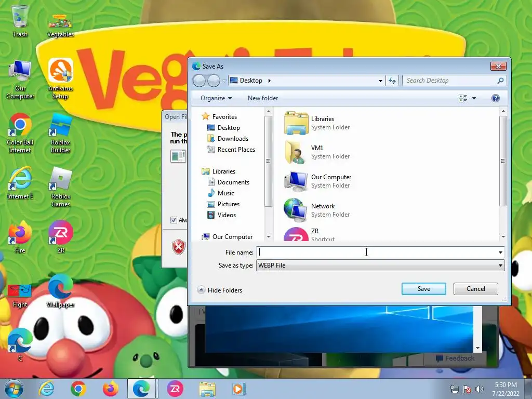Click the Windows Start orb
Screen dimensions: 532x399
coord(14,389)
